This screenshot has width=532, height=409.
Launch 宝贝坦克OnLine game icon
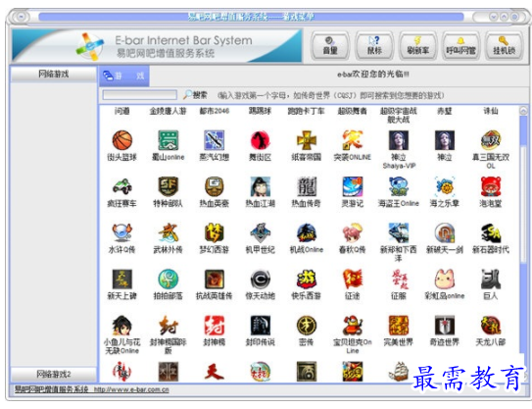tap(353, 325)
